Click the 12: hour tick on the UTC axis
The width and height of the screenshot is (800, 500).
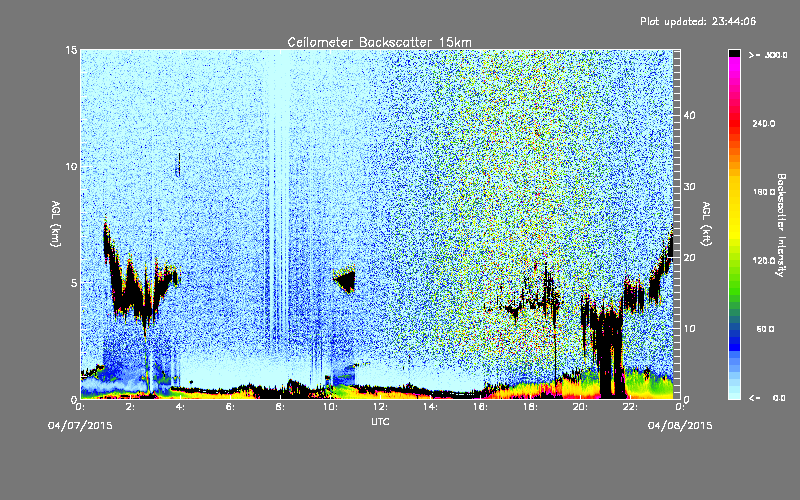[x=380, y=407]
